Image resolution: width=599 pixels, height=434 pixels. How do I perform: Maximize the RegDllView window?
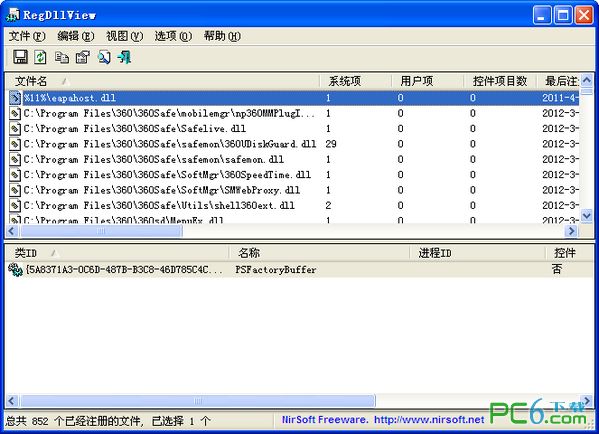pos(563,15)
